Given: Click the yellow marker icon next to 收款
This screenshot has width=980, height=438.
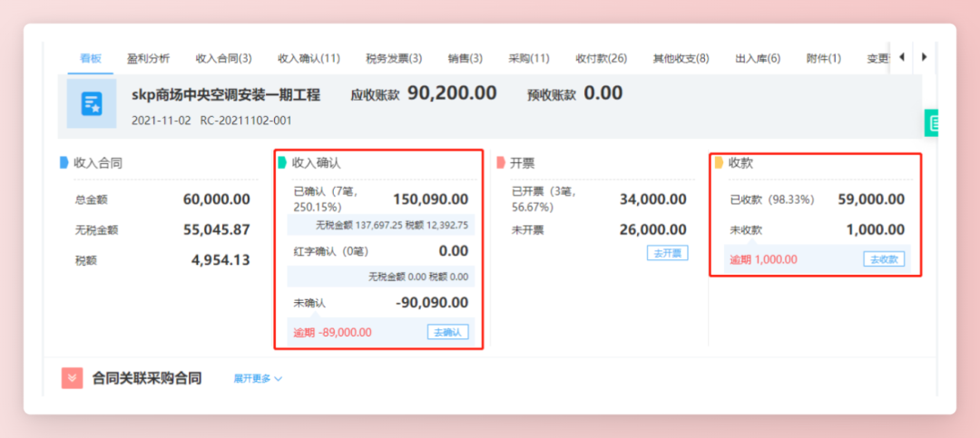Looking at the screenshot, I should [720, 163].
